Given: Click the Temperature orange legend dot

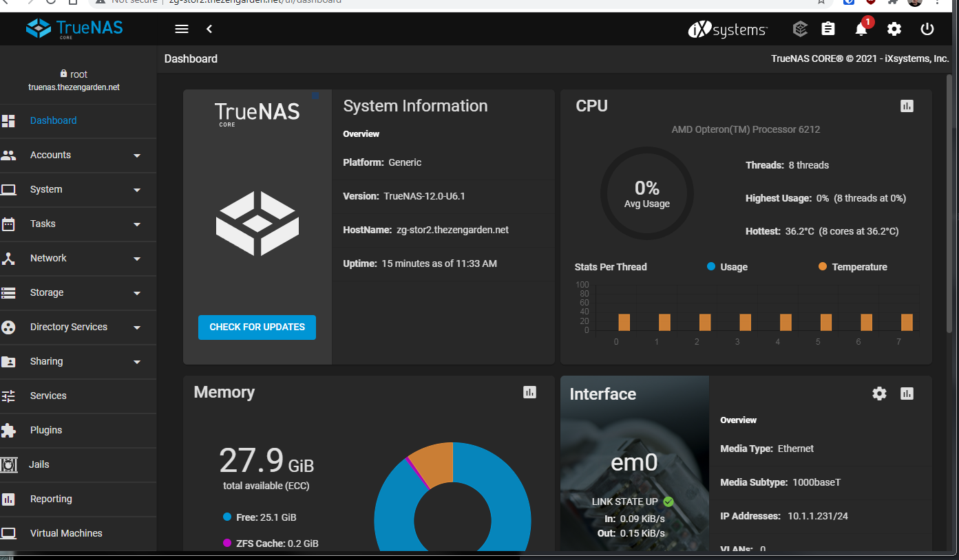Looking at the screenshot, I should point(823,266).
